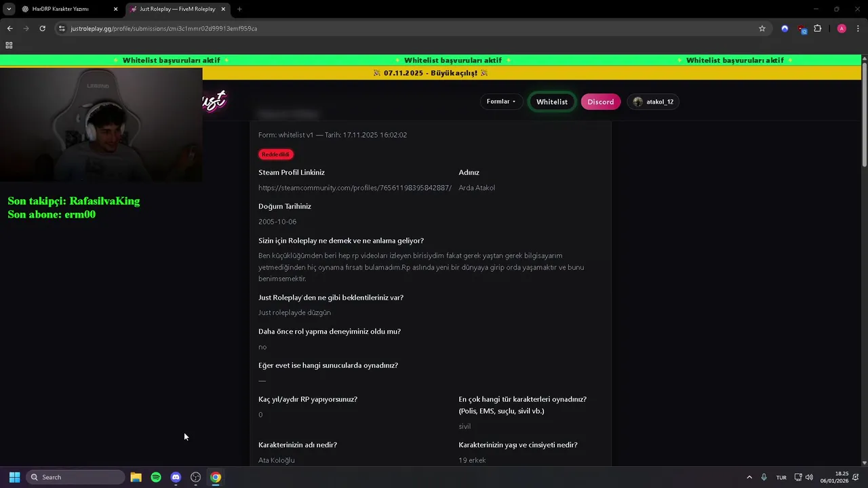The width and height of the screenshot is (868, 488).
Task: Click the birth date 2005-10-06
Action: pos(277,222)
